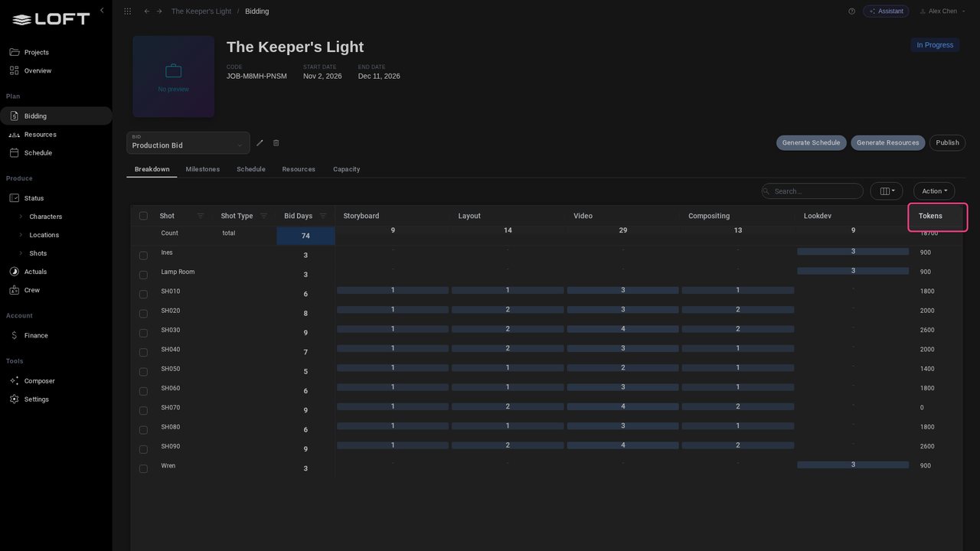Switch to the Milestones tab
The width and height of the screenshot is (980, 551).
[x=203, y=169]
